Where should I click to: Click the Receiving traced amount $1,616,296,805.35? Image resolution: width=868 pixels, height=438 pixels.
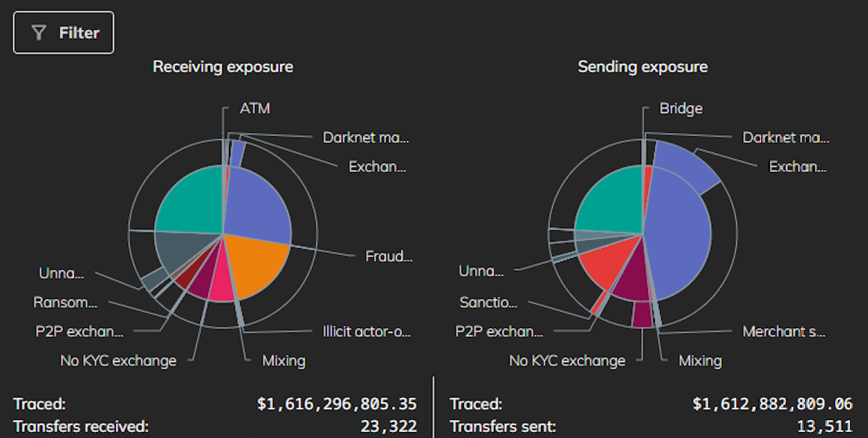337,404
